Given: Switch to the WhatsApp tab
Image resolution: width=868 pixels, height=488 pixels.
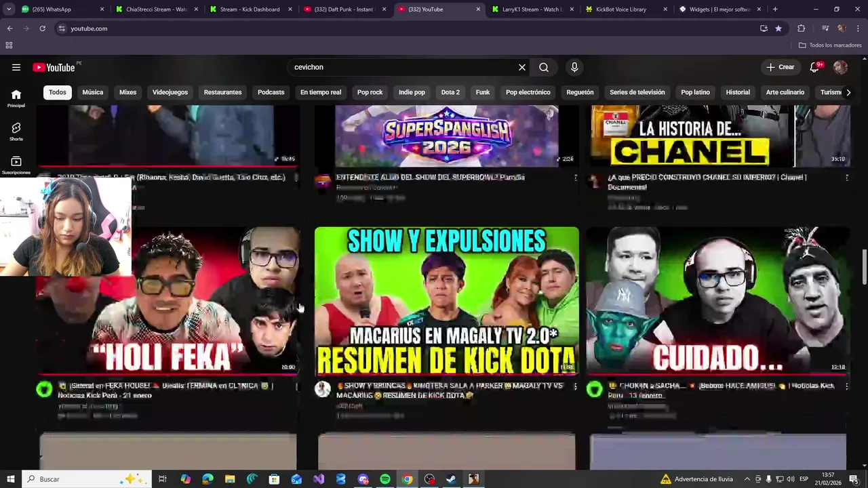Looking at the screenshot, I should click(x=61, y=9).
